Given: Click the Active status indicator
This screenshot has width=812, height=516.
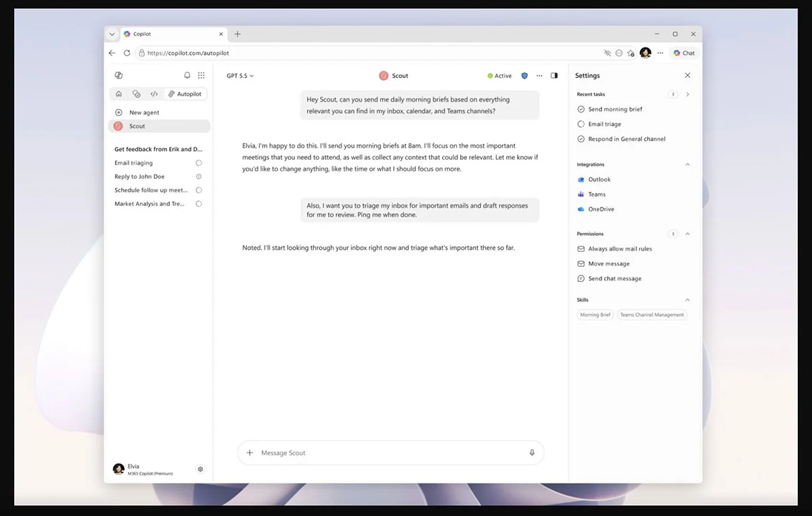Looking at the screenshot, I should pos(500,76).
